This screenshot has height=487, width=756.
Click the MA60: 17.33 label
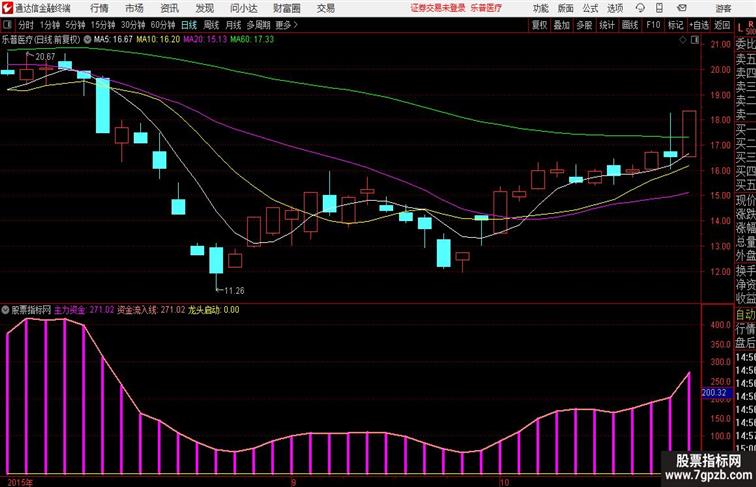pyautogui.click(x=252, y=40)
